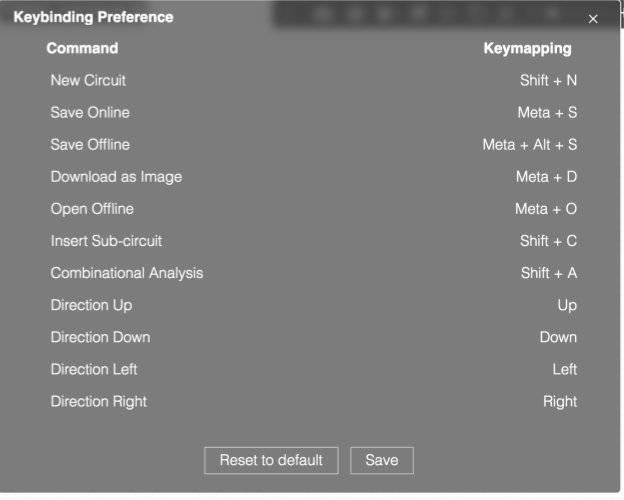
Task: Click the Down keymapping for Direction Down
Action: point(558,337)
